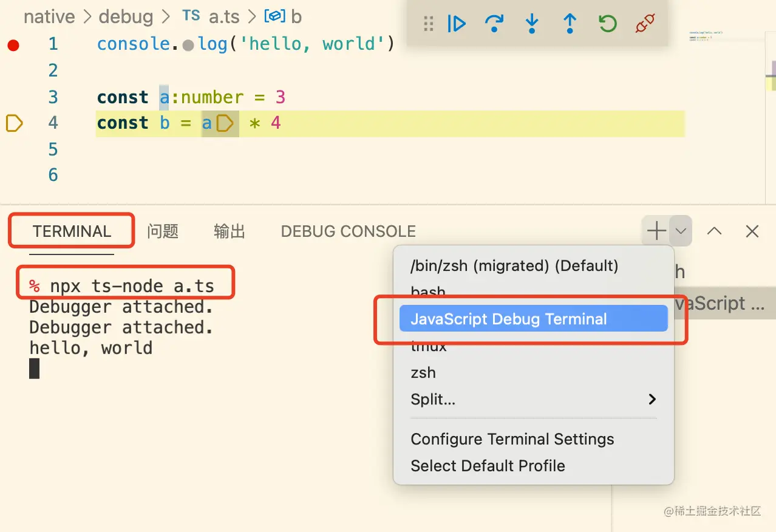
Task: Close the terminal panel
Action: [752, 231]
